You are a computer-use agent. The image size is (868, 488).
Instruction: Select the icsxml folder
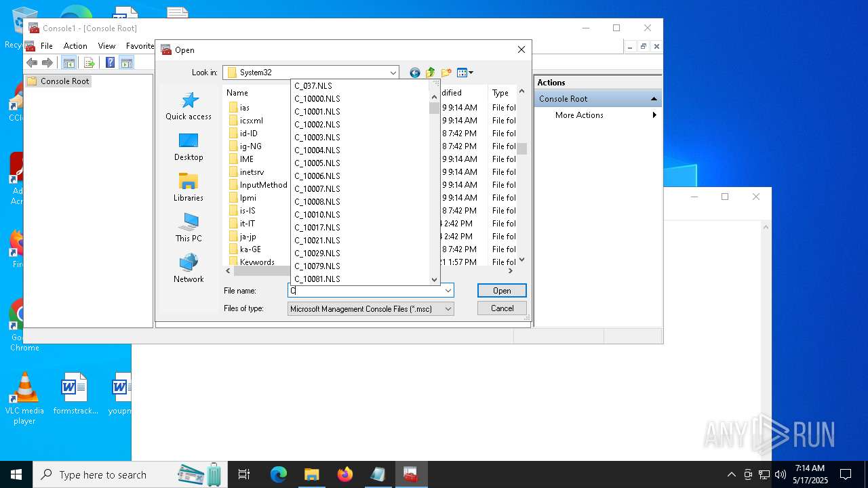(245, 121)
